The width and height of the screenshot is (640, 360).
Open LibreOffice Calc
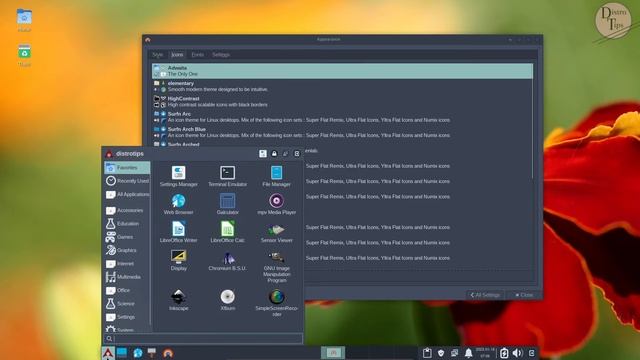(x=227, y=232)
